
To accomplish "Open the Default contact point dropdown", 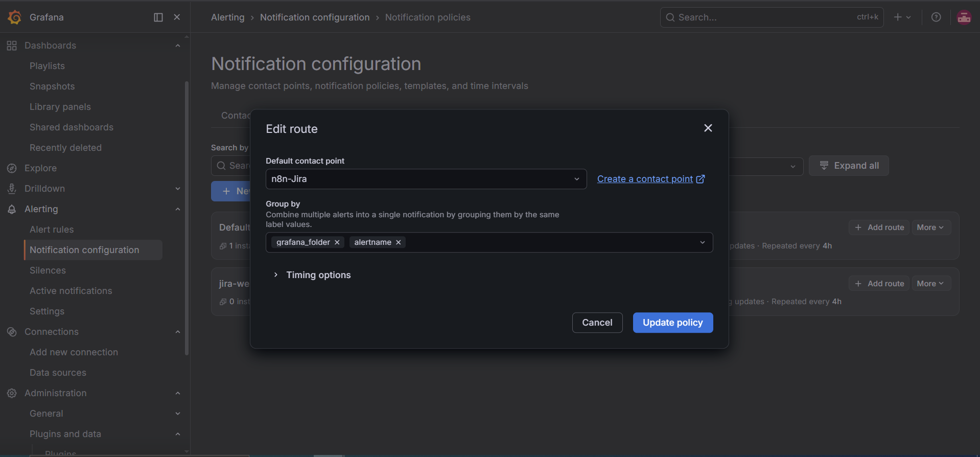I will 426,179.
